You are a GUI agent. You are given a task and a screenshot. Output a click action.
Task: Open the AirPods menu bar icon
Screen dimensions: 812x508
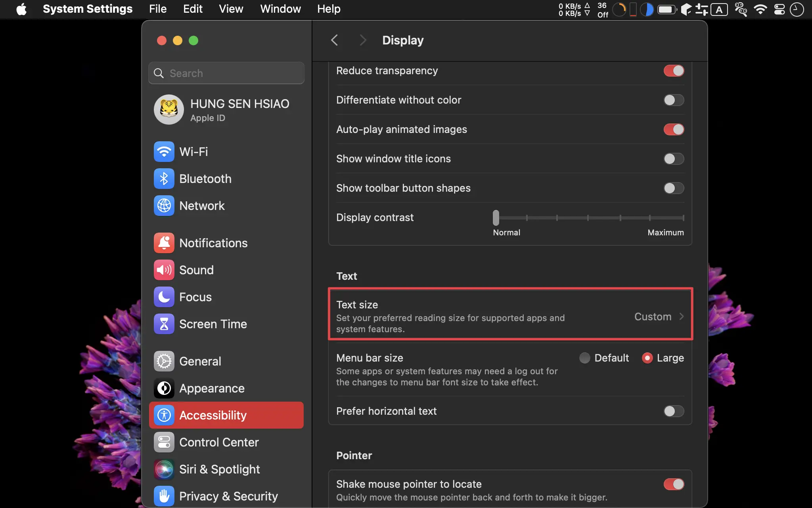click(x=740, y=9)
